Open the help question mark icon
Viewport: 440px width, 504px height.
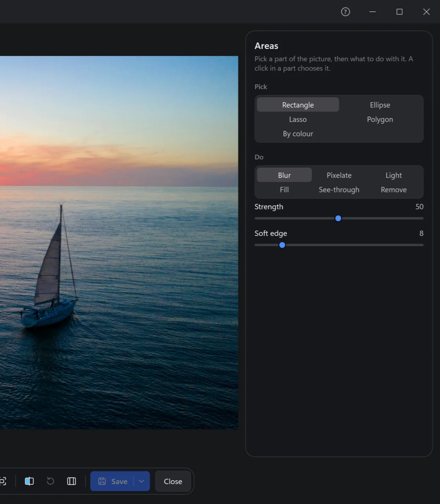[345, 12]
